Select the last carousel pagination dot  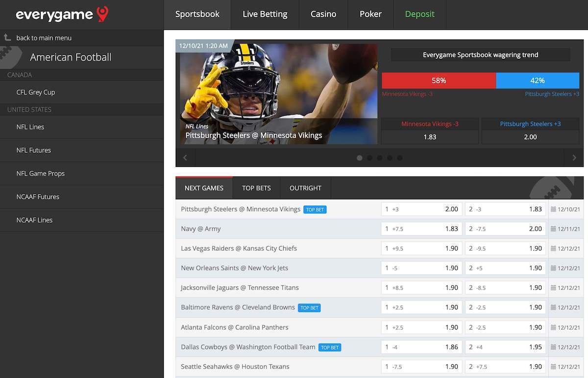tap(400, 158)
